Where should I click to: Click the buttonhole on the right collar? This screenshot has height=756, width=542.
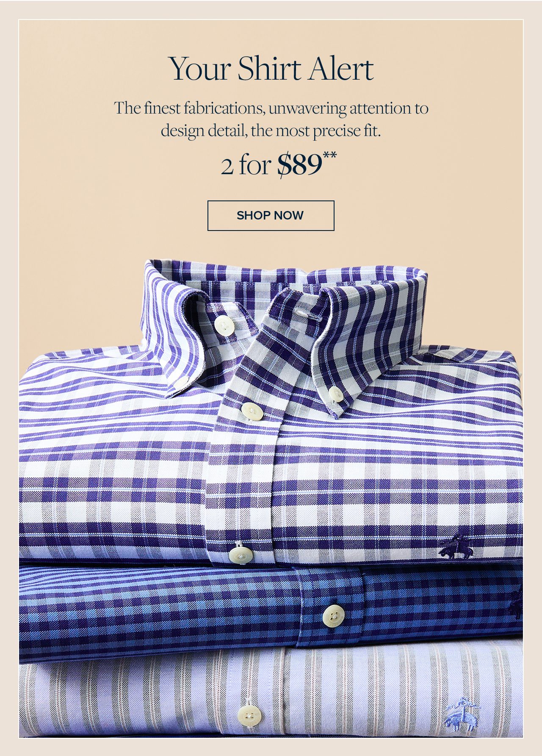click(x=309, y=314)
